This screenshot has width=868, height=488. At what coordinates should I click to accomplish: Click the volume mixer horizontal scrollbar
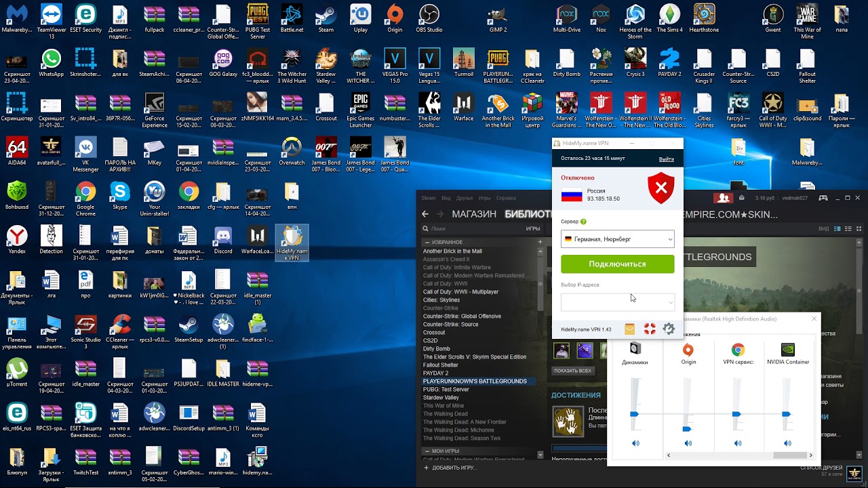point(741,455)
